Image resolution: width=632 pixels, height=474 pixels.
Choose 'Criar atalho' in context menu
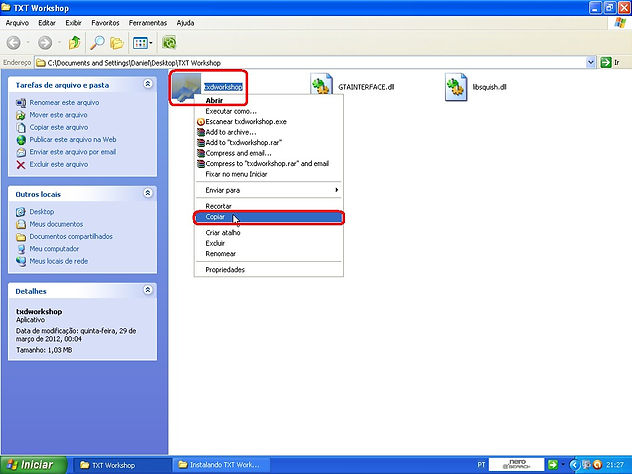268,233
